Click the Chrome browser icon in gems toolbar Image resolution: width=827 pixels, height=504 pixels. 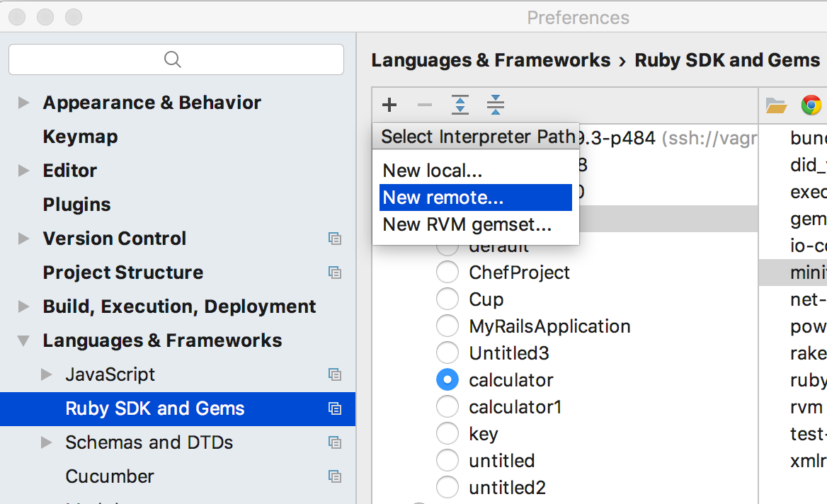811,106
